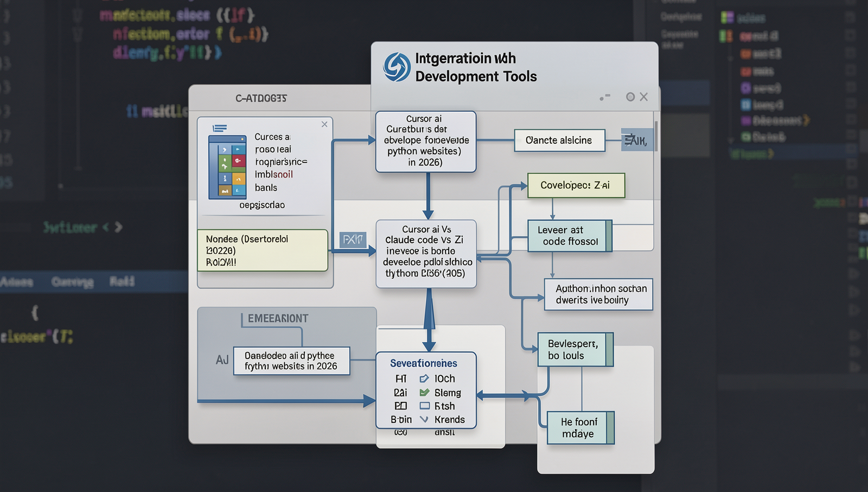Select the Apthom:inhon sochan node
Image resolution: width=868 pixels, height=492 pixels.
pyautogui.click(x=598, y=294)
